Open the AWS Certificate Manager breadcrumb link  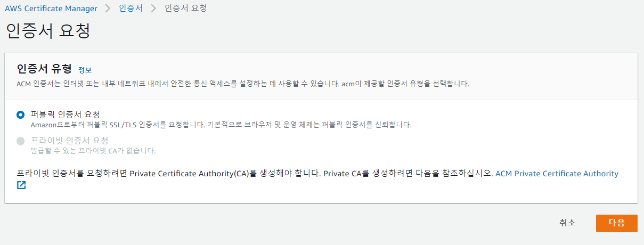[x=51, y=9]
